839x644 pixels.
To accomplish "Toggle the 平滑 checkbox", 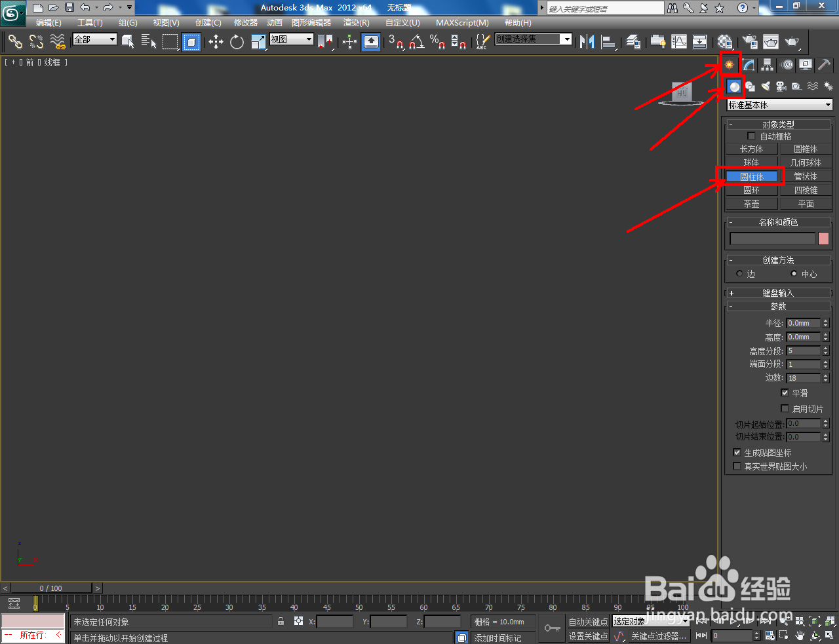I will 785,393.
